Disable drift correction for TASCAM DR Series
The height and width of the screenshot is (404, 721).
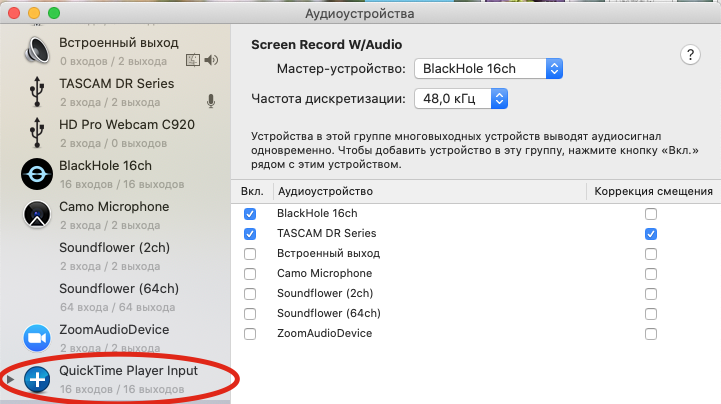(x=651, y=234)
